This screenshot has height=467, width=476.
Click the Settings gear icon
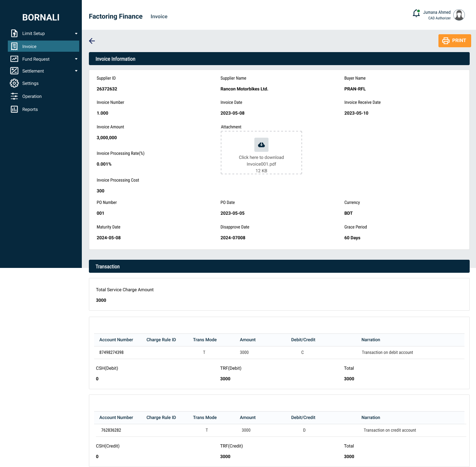pos(14,83)
